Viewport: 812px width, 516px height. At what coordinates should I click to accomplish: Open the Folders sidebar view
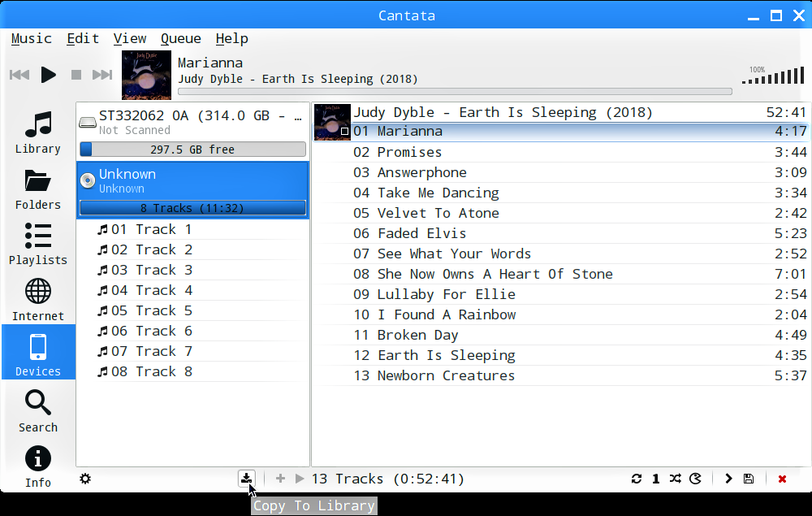[38, 188]
